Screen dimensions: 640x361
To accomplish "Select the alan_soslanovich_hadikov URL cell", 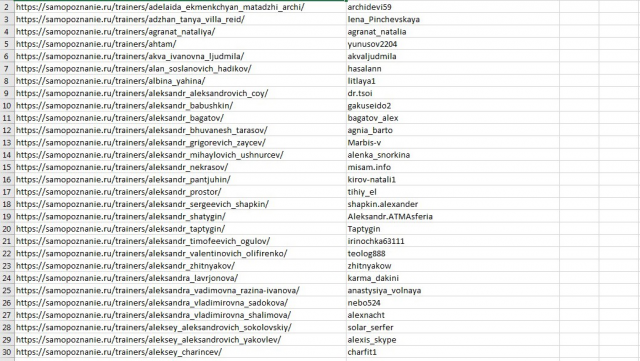I will (180, 69).
